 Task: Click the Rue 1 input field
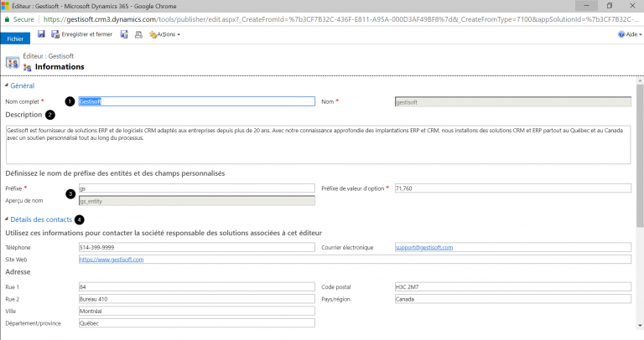(x=197, y=286)
